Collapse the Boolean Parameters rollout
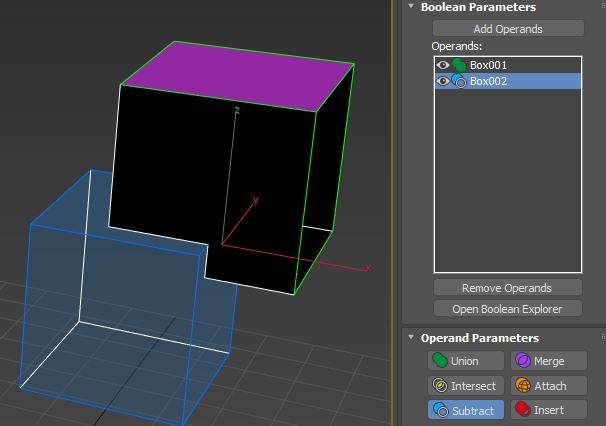606x426 pixels. tap(411, 6)
